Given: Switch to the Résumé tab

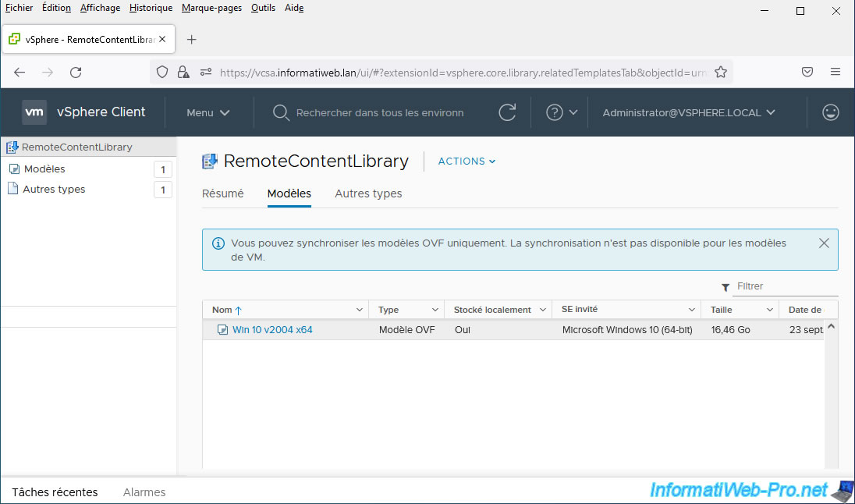Looking at the screenshot, I should 222,193.
